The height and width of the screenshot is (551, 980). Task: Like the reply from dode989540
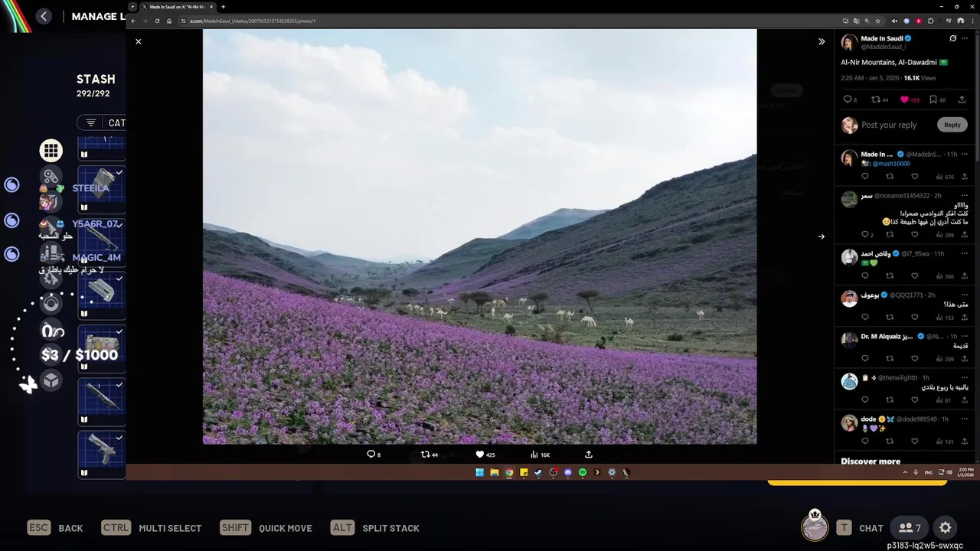point(914,441)
